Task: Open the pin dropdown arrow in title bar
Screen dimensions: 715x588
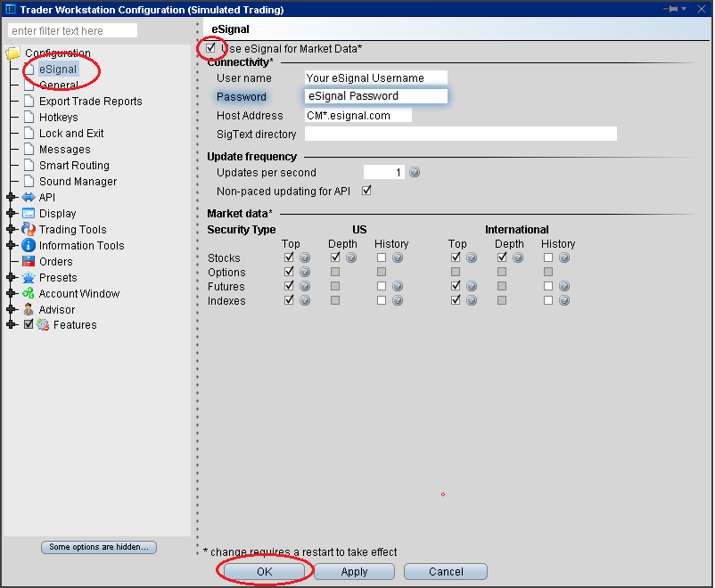Action: pyautogui.click(x=684, y=9)
